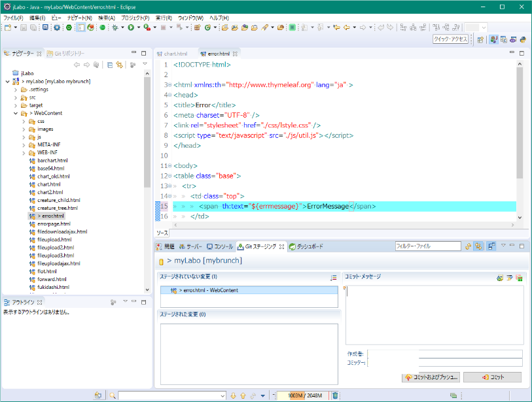Select barchart.html in Navigator
This screenshot has height=402, width=532.
point(52,160)
